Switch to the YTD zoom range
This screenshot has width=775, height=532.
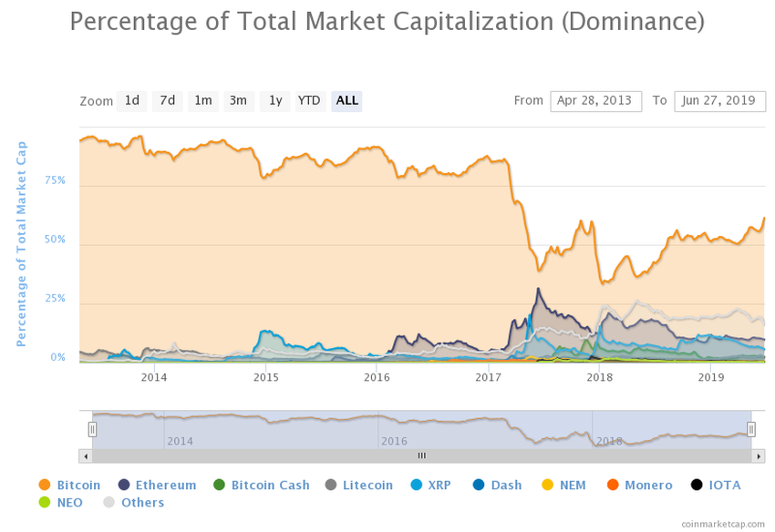click(x=310, y=101)
